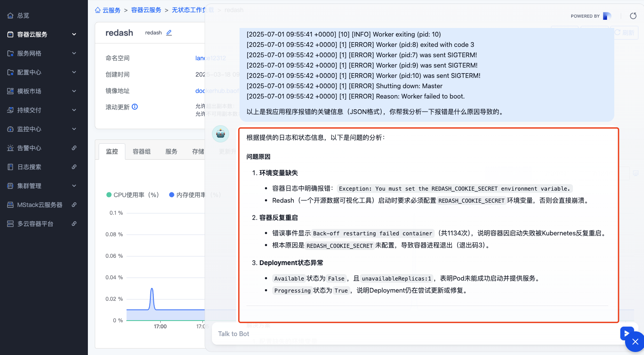Click the 持续交付 sidebar icon
644x355 pixels.
pos(10,110)
